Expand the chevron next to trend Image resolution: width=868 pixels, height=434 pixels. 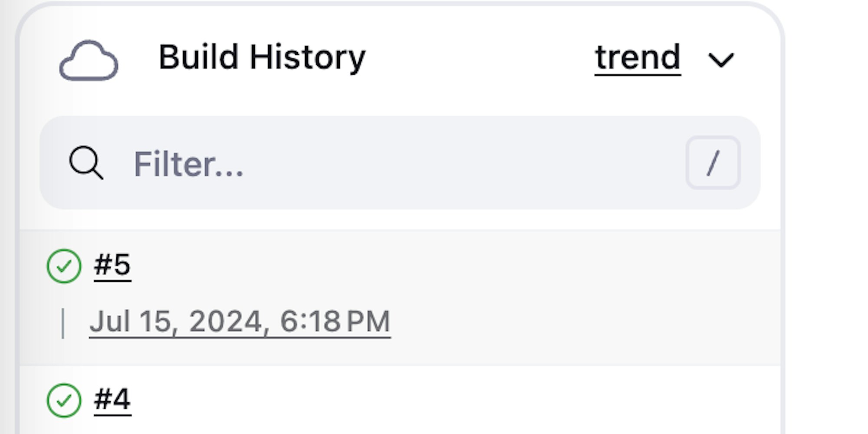(x=721, y=59)
